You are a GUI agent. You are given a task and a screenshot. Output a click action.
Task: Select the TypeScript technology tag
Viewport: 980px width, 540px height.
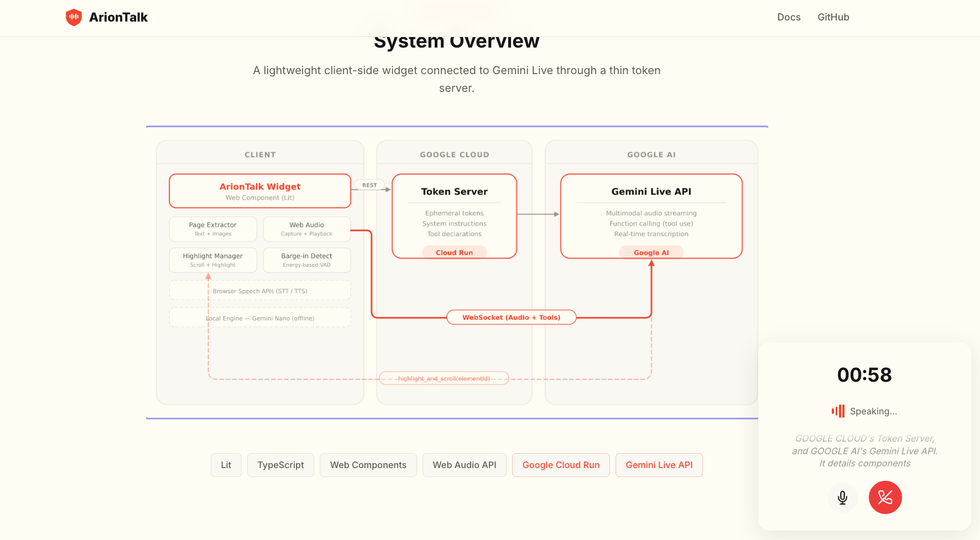[x=280, y=465]
